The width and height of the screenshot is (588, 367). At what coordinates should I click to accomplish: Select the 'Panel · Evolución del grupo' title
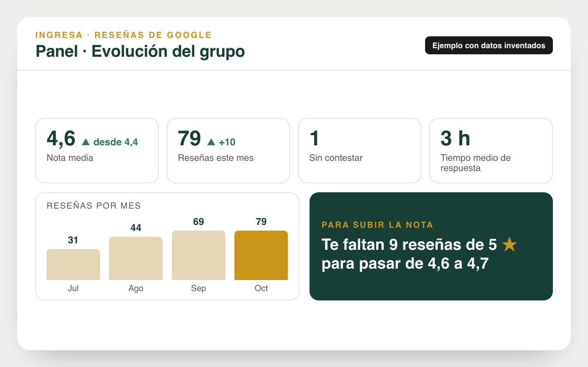click(140, 51)
